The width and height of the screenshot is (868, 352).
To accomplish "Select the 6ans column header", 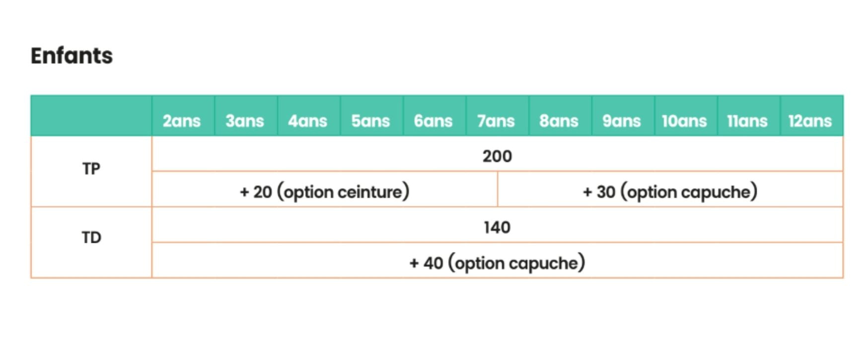I will pyautogui.click(x=433, y=121).
